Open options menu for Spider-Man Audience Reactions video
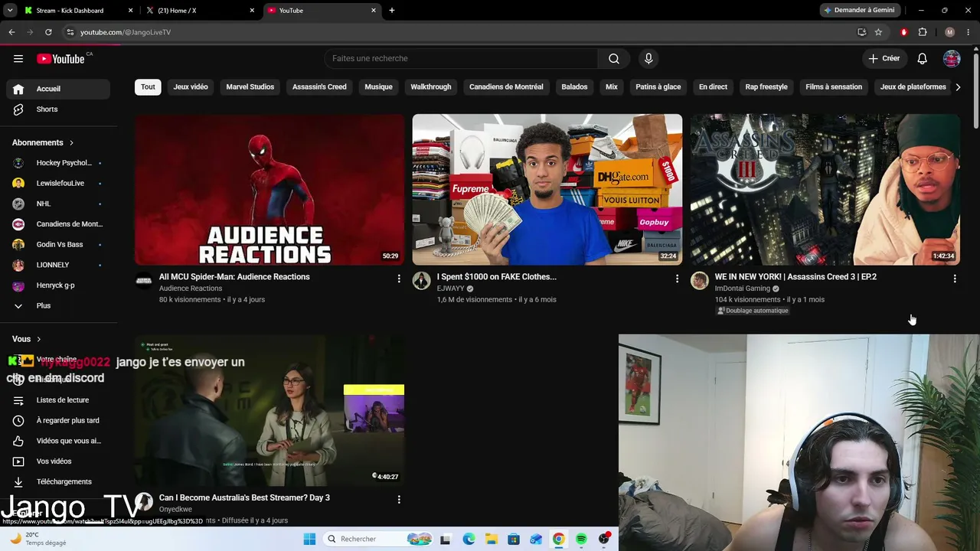 [x=399, y=279]
